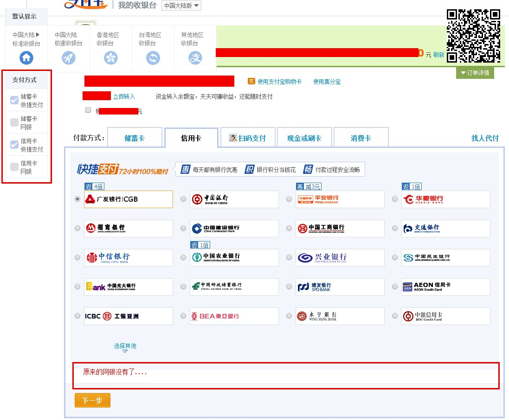Switch to the 储蓄卡 payment tab

tap(135, 138)
